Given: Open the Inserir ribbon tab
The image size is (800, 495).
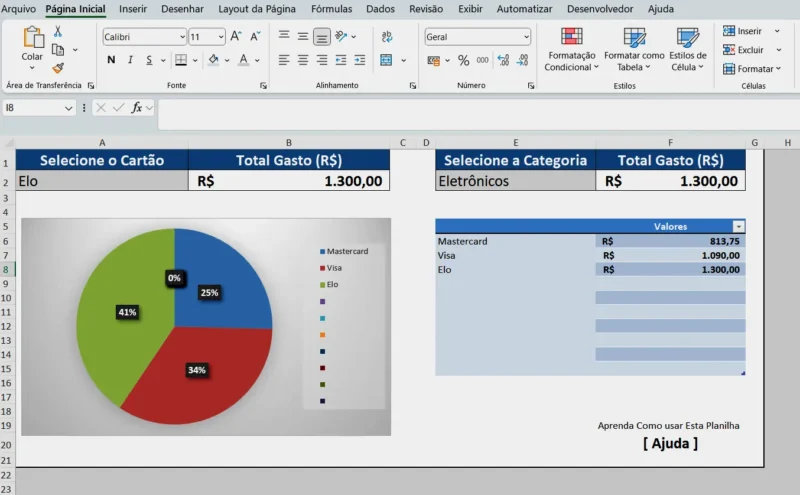Looking at the screenshot, I should [133, 8].
